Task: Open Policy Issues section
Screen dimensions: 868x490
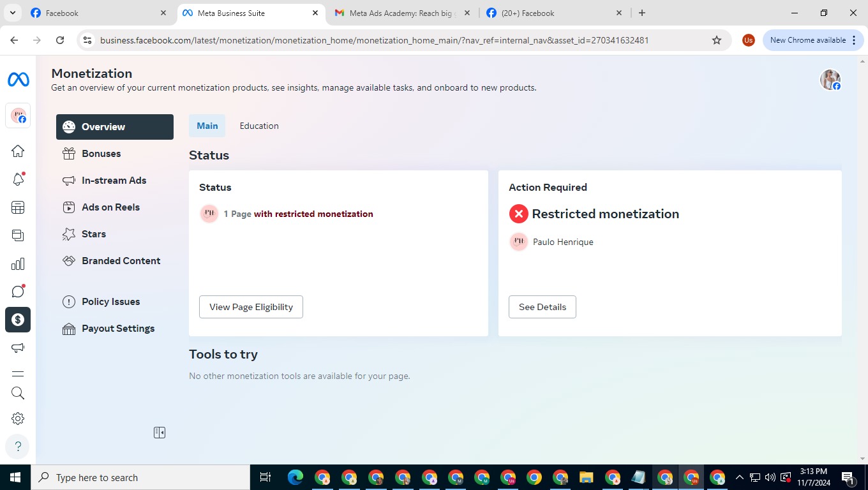Action: pyautogui.click(x=115, y=301)
